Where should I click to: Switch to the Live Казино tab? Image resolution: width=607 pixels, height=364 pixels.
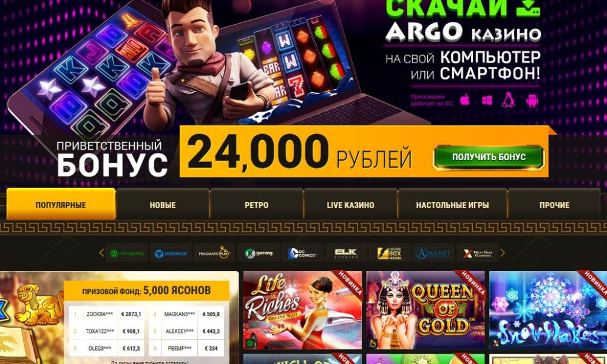(350, 204)
